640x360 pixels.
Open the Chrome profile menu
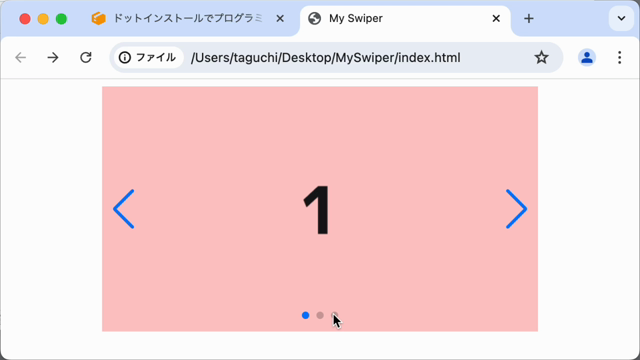coord(587,58)
